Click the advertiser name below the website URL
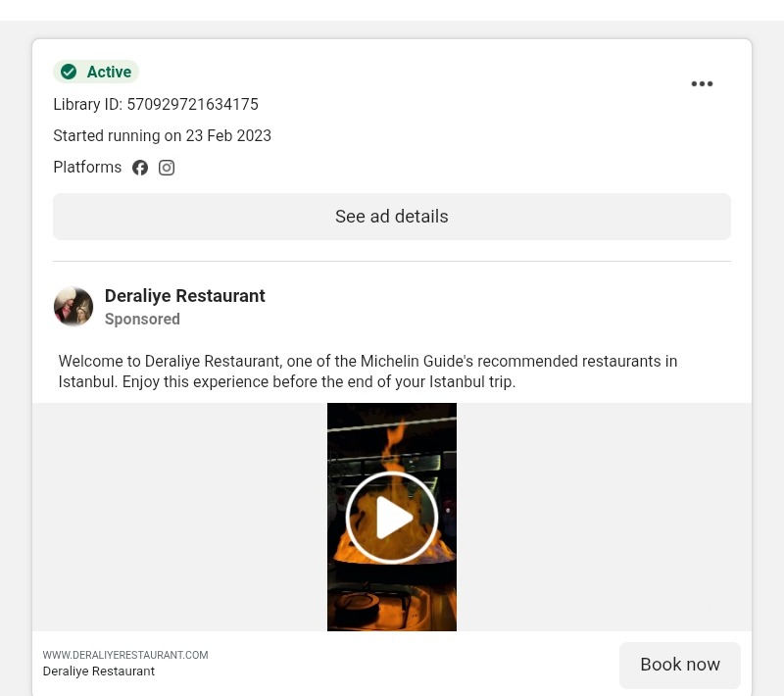784x696 pixels. [99, 671]
